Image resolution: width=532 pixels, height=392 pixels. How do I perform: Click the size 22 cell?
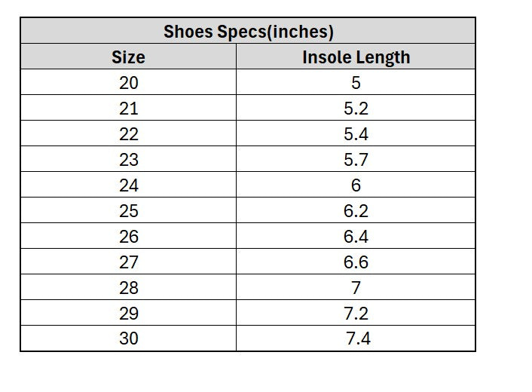pos(128,134)
